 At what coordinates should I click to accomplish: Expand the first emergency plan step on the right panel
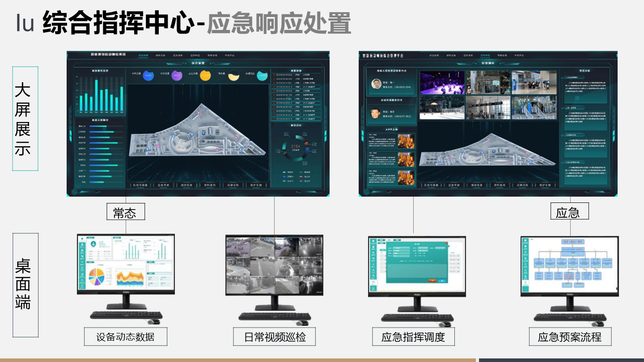point(573,77)
